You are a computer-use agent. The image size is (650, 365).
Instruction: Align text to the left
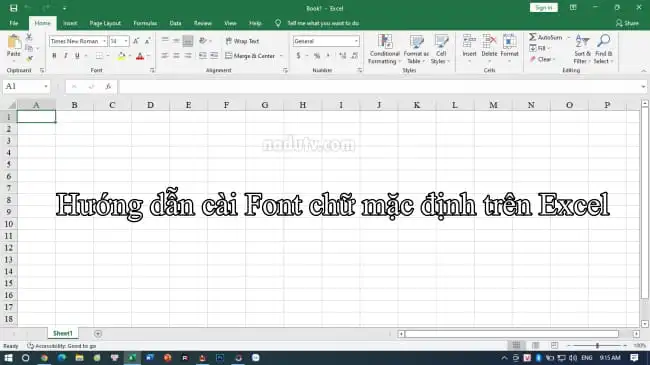pos(165,56)
